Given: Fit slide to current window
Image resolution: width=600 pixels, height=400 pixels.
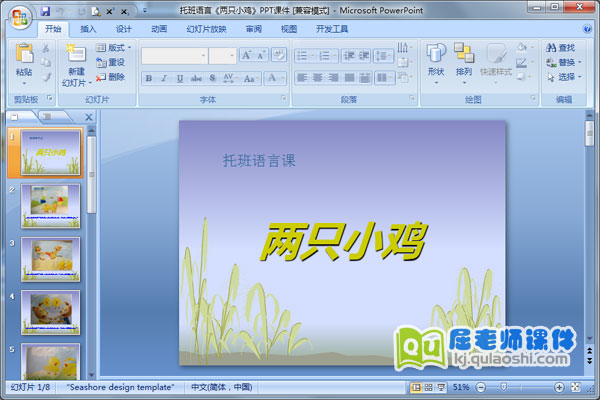Looking at the screenshot, I should pos(576,387).
